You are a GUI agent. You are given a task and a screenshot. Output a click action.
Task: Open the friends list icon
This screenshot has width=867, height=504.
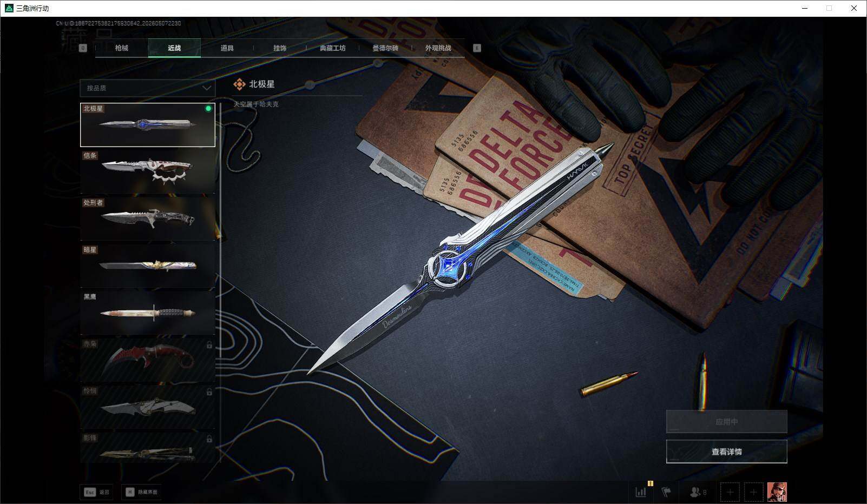coord(698,492)
